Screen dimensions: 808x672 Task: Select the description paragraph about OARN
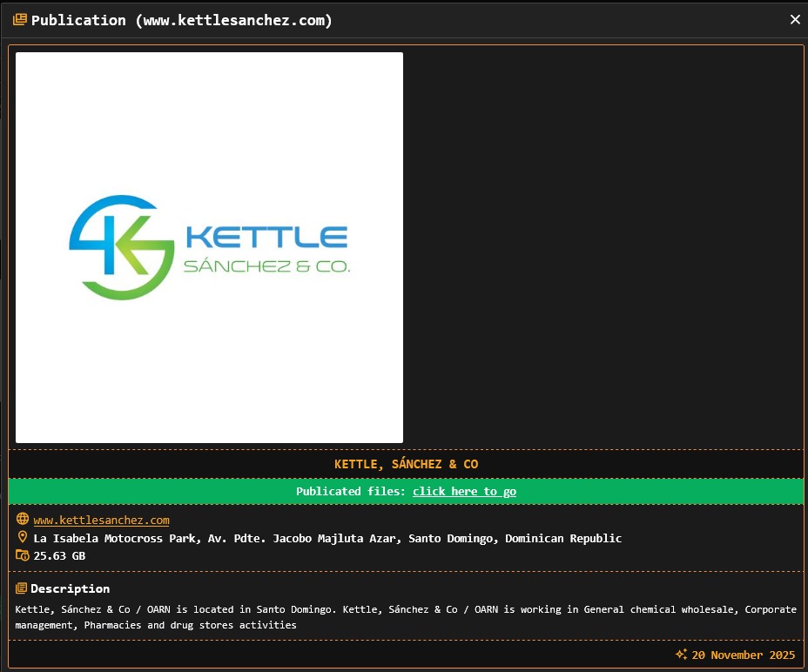pos(401,616)
